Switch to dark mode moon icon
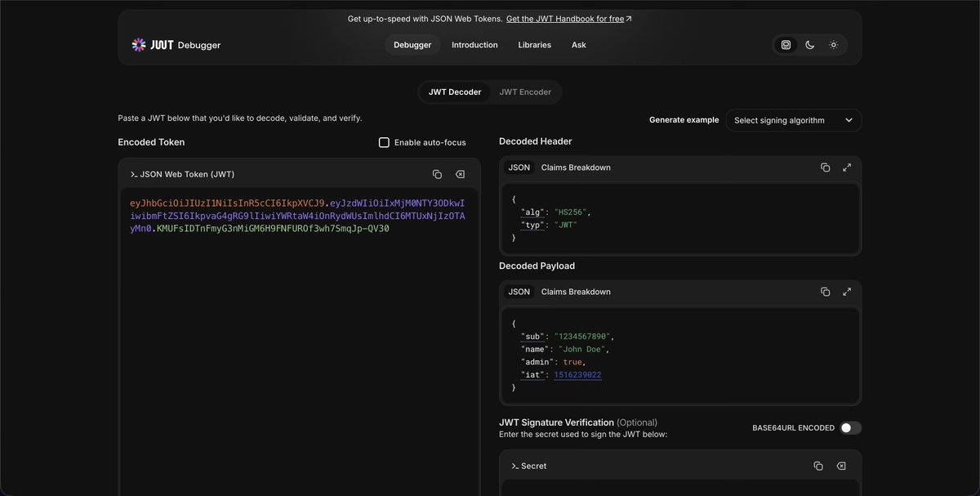The width and height of the screenshot is (980, 496). pos(809,45)
